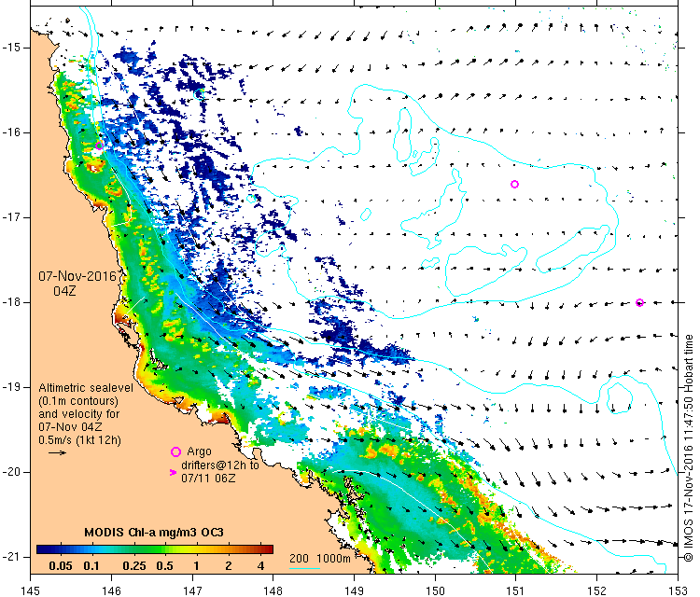Click the chlorophyll color scale bar
700x597 pixels.
tap(154, 549)
